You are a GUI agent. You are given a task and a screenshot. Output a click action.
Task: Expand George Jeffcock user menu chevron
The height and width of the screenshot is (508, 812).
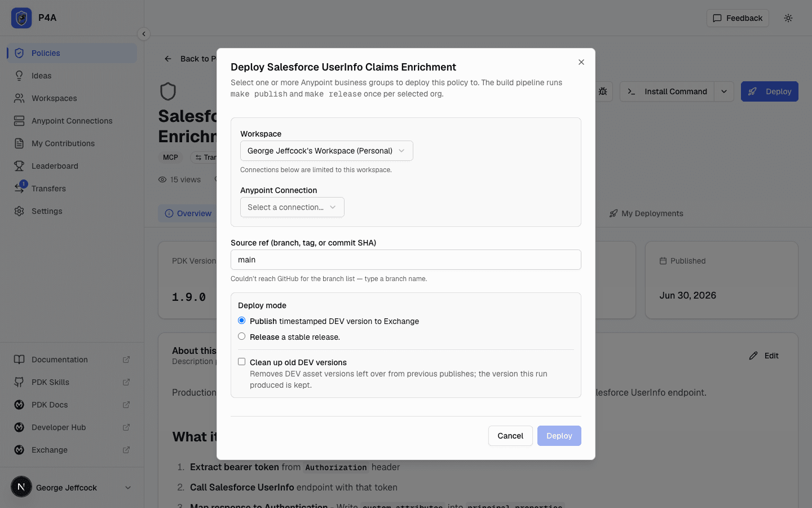pyautogui.click(x=128, y=488)
